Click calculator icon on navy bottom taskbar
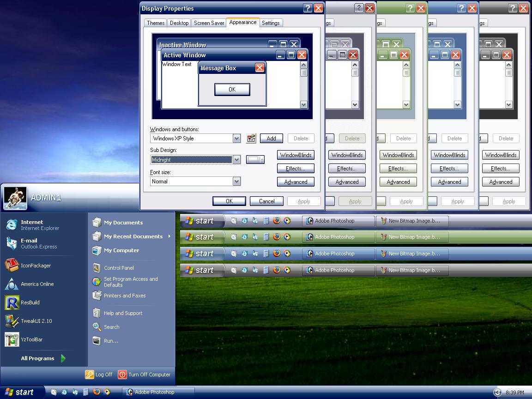Viewport: 532px width, 399px height. 86,392
